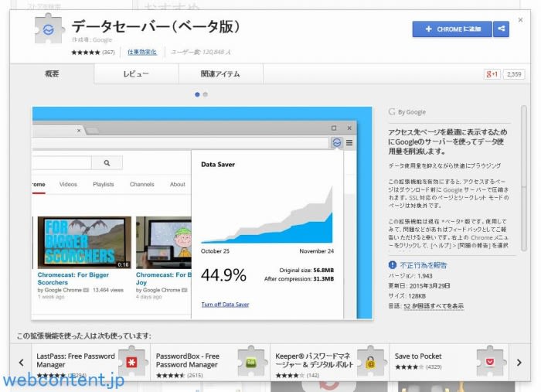
Task: Expand all supported languages list
Action: pyautogui.click(x=437, y=305)
